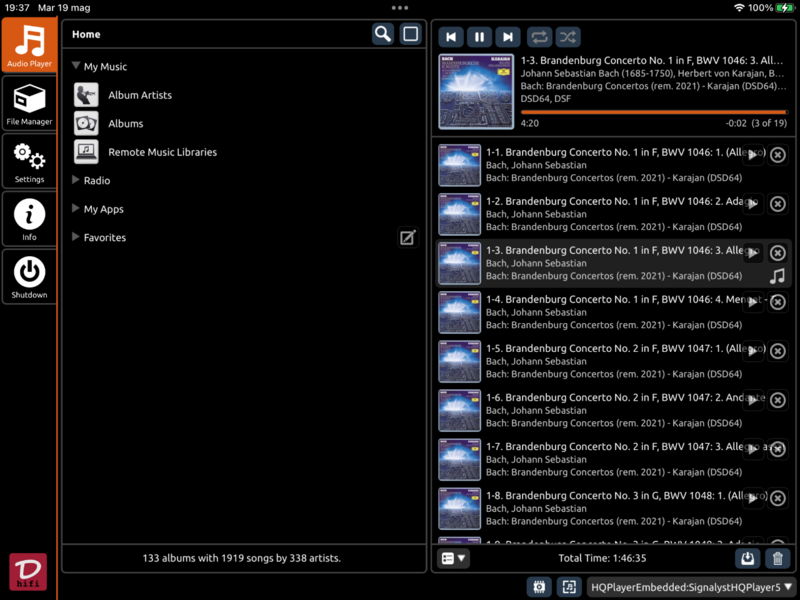Image resolution: width=800 pixels, height=600 pixels.
Task: Clear queue with the trash icon
Action: coord(778,558)
